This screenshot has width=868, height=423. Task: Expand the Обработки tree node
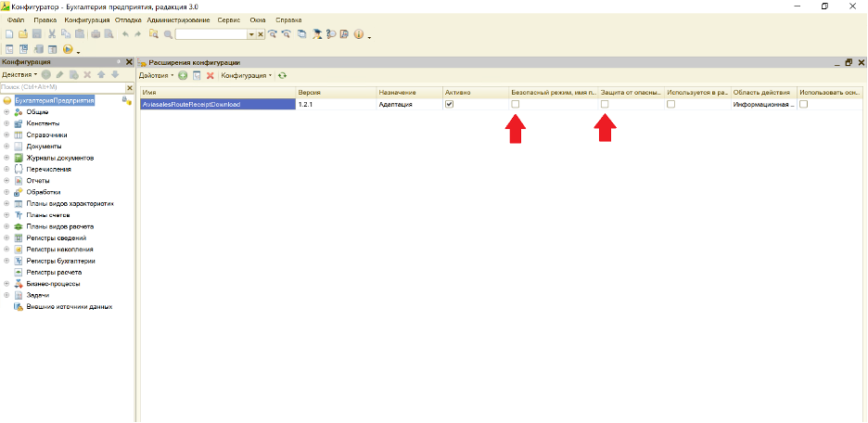coord(6,192)
